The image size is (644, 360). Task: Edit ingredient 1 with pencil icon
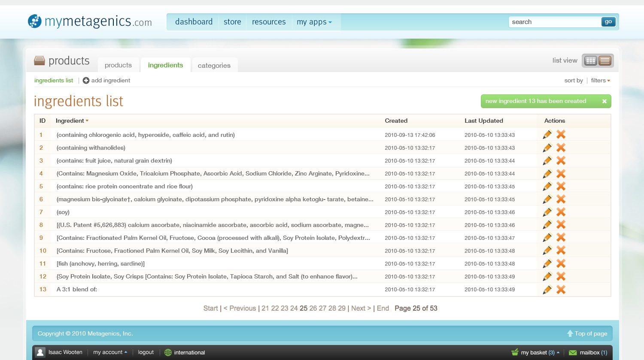tap(547, 135)
